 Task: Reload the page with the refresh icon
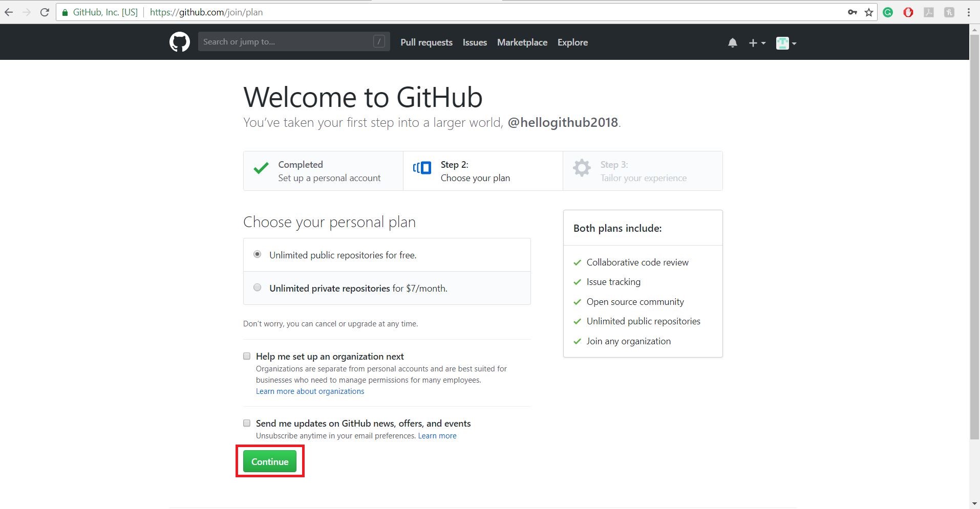coord(45,12)
